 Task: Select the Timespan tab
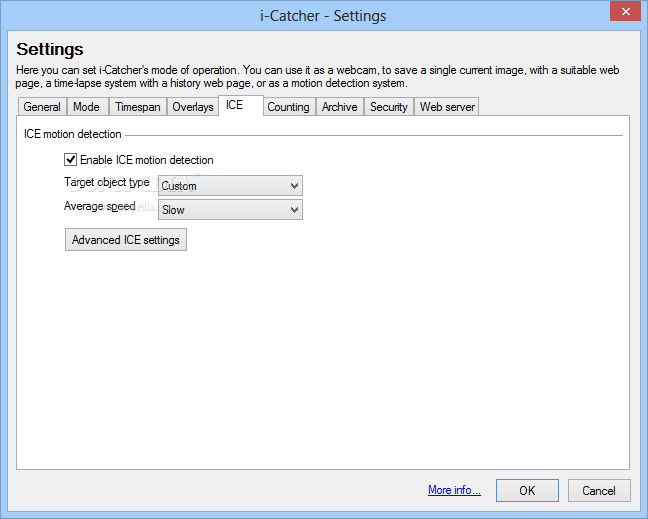coord(138,107)
